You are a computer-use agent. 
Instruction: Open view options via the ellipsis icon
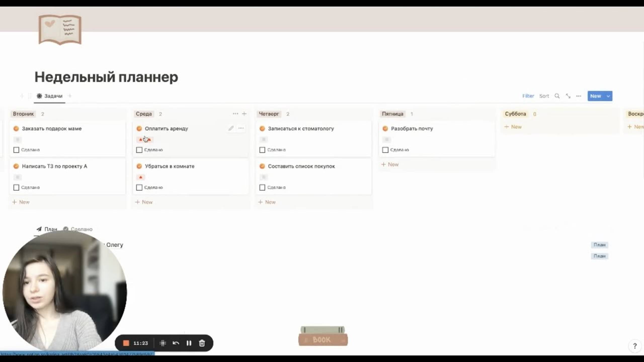pyautogui.click(x=578, y=96)
